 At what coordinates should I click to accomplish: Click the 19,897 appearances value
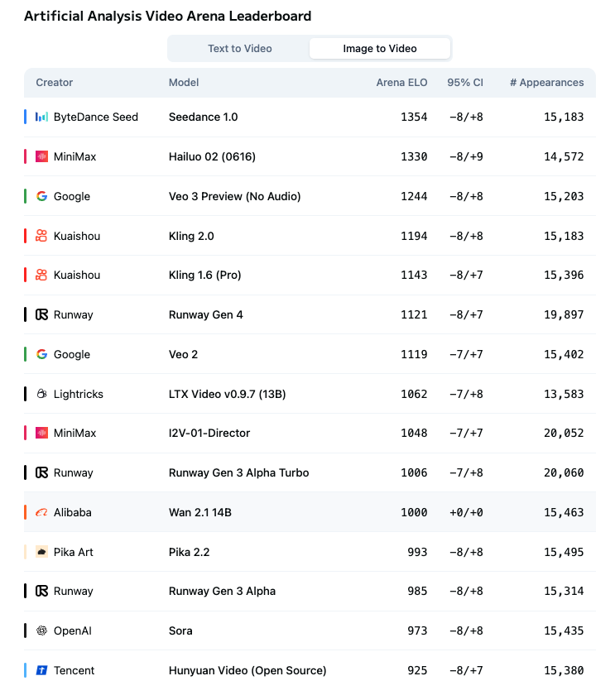564,314
